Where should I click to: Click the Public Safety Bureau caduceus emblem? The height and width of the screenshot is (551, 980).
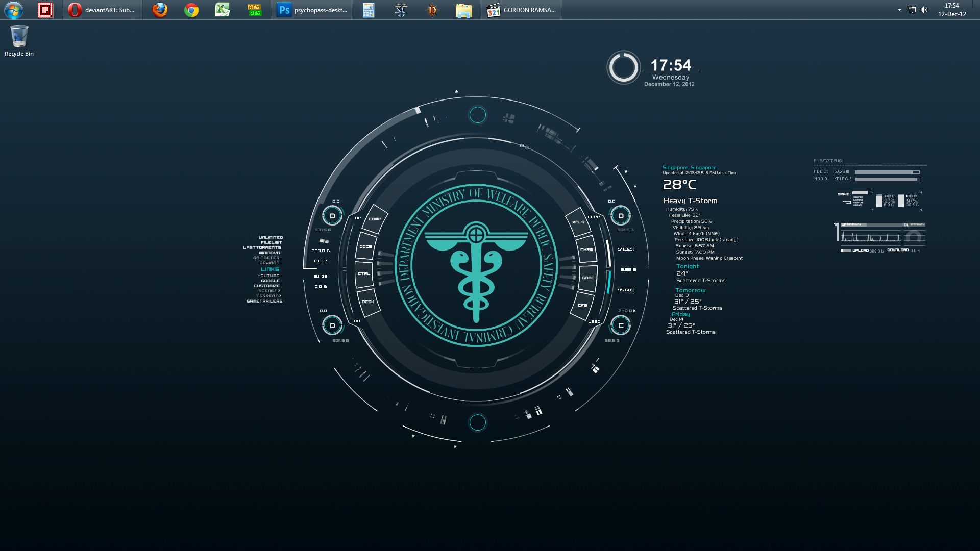[476, 265]
